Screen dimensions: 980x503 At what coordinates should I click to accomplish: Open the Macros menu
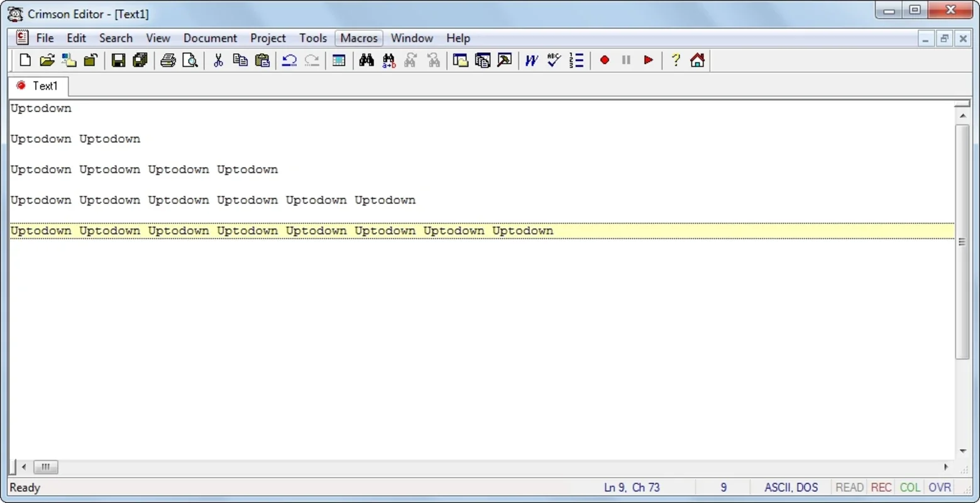click(359, 38)
